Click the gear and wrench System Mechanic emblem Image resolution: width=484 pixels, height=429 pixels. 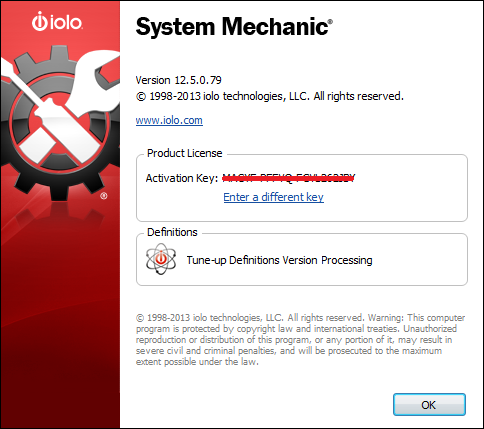tap(60, 123)
